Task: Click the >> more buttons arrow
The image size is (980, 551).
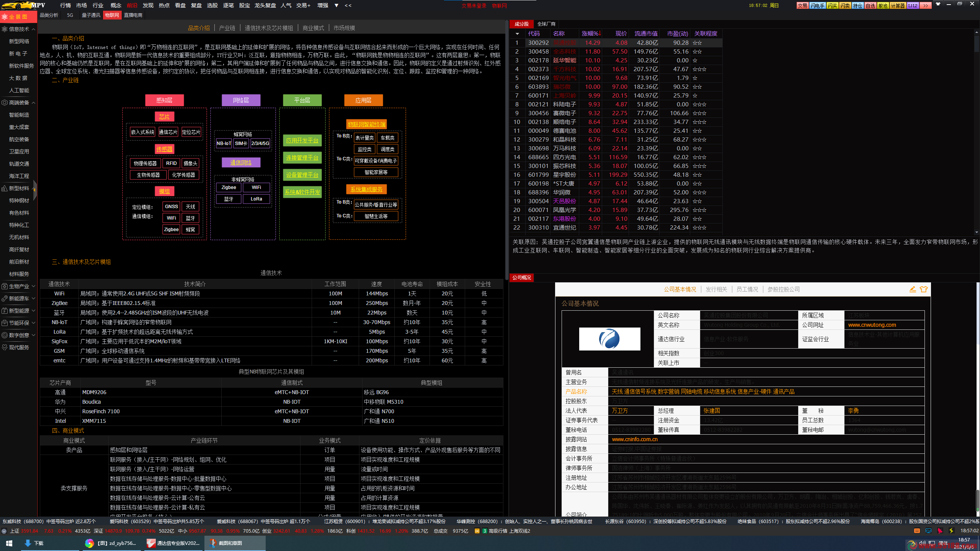Action: click(925, 6)
